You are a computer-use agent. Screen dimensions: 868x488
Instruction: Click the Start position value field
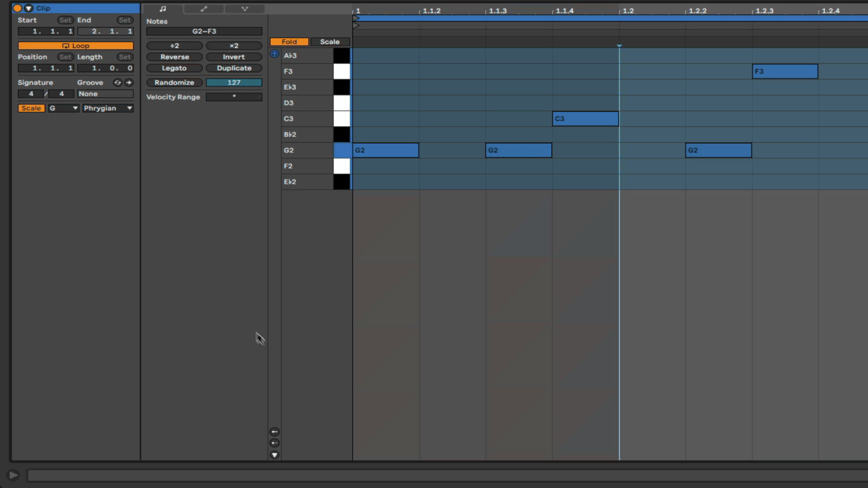tap(46, 31)
